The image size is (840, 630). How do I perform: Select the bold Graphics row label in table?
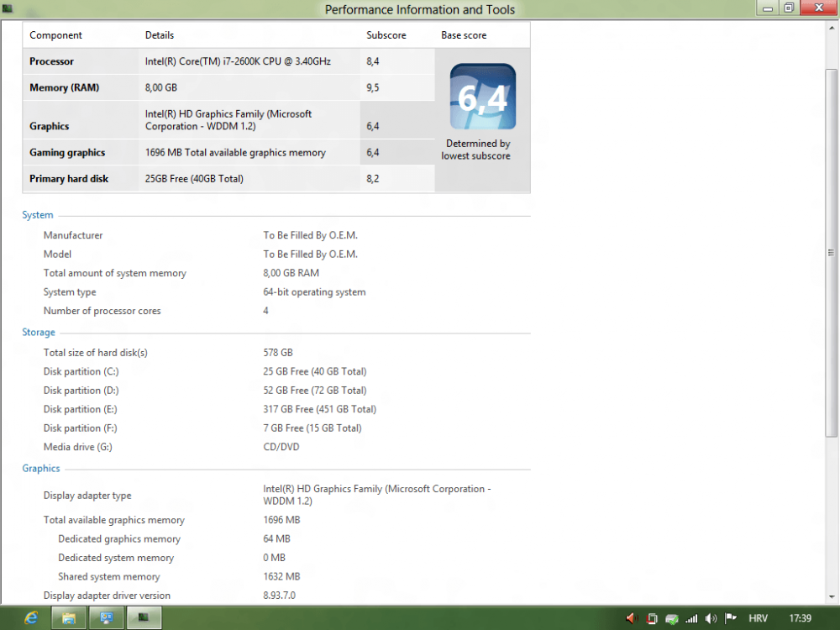click(50, 126)
